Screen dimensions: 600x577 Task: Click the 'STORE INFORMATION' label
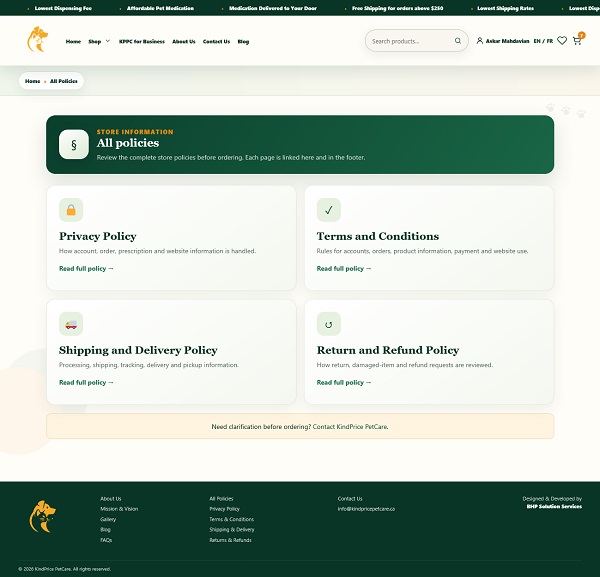[135, 132]
